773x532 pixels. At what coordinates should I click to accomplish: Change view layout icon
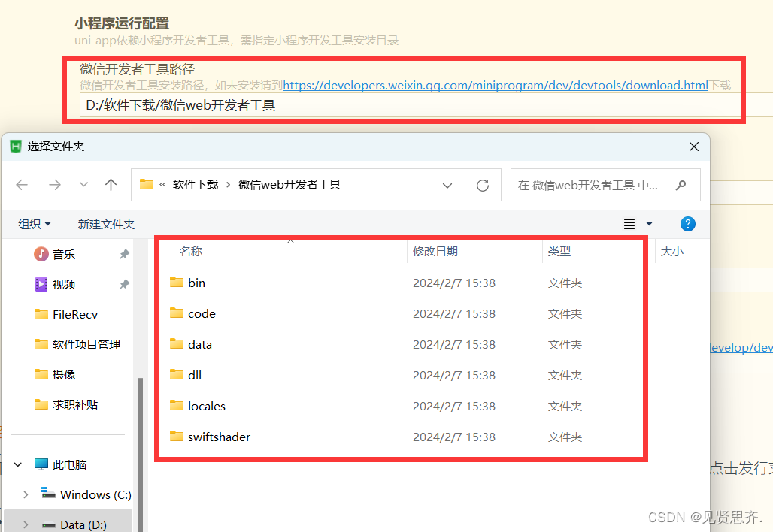coord(629,224)
